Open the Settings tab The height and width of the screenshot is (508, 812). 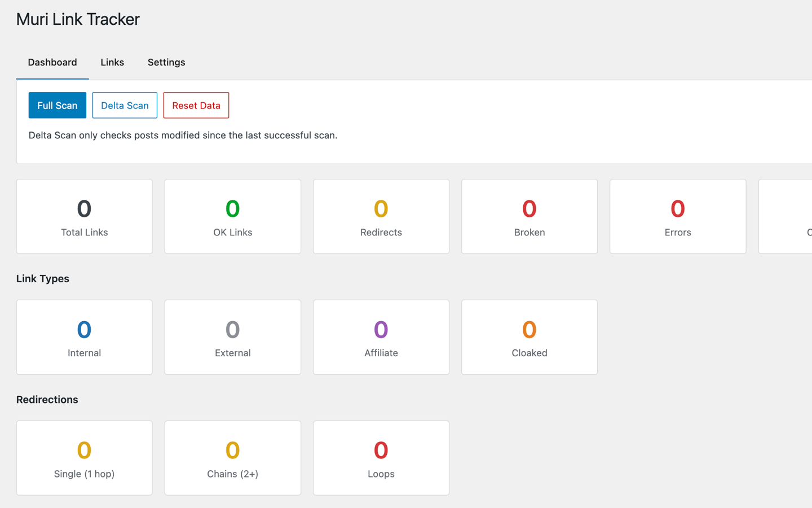166,62
